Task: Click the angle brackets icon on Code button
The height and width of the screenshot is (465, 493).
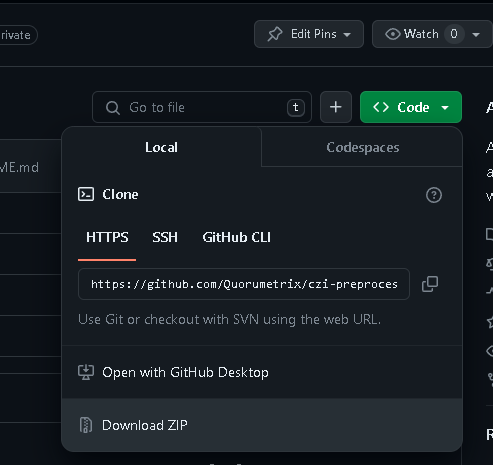Action: point(381,107)
